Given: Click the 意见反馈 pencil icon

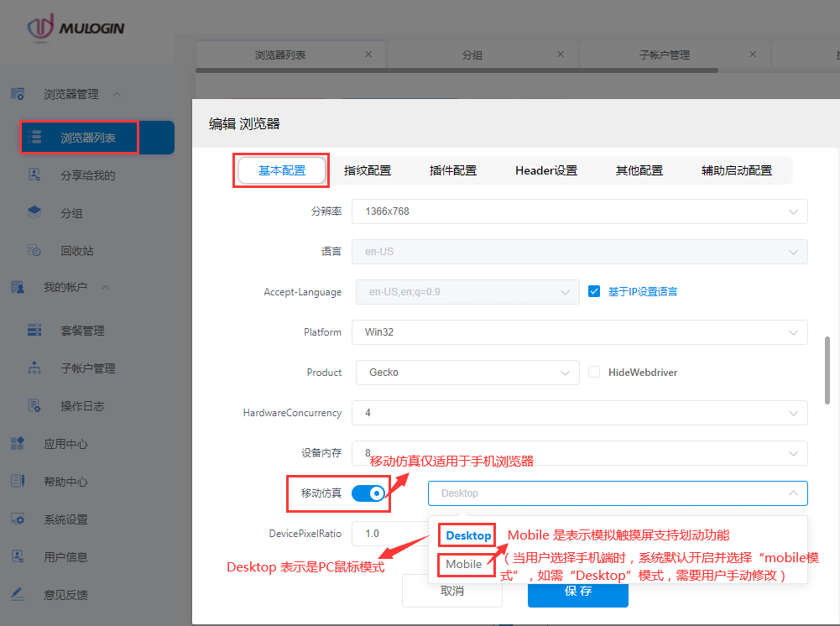Looking at the screenshot, I should click(x=18, y=594).
